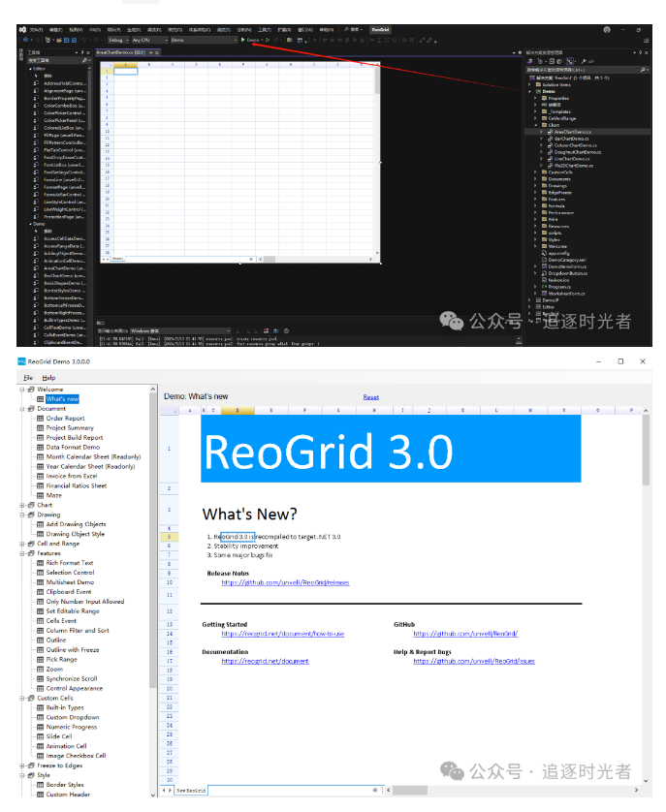The width and height of the screenshot is (666, 812).
Task: Click the Add Drawing Objects sheet icon
Action: point(41,524)
